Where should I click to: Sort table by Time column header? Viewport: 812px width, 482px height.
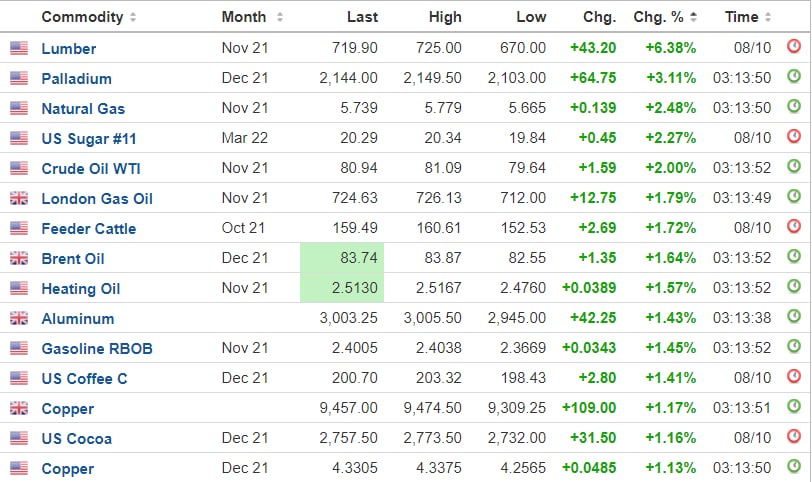[748, 17]
